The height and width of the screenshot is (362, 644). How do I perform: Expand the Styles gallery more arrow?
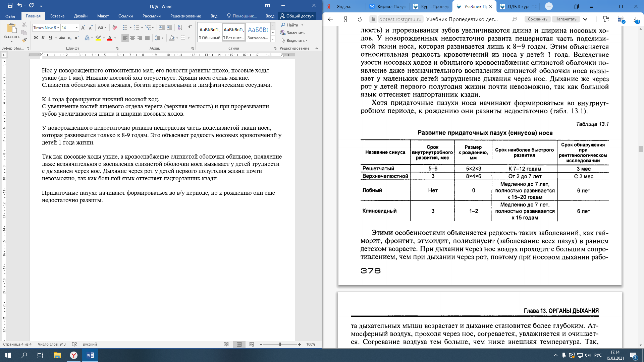point(273,39)
